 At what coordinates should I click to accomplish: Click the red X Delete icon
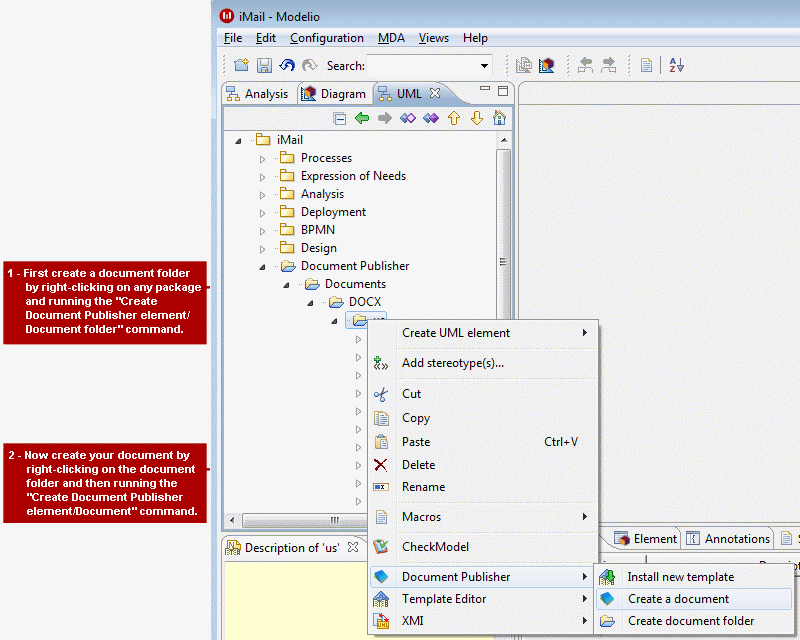[381, 465]
